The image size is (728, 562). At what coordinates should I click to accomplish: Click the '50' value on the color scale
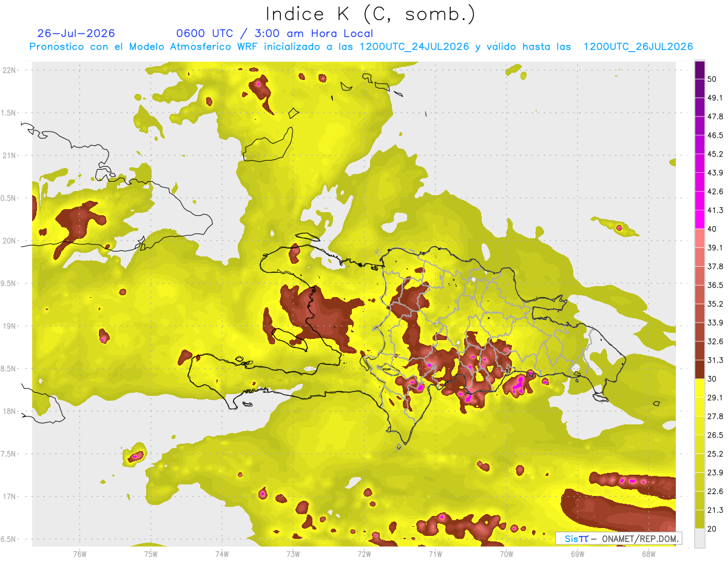click(712, 79)
